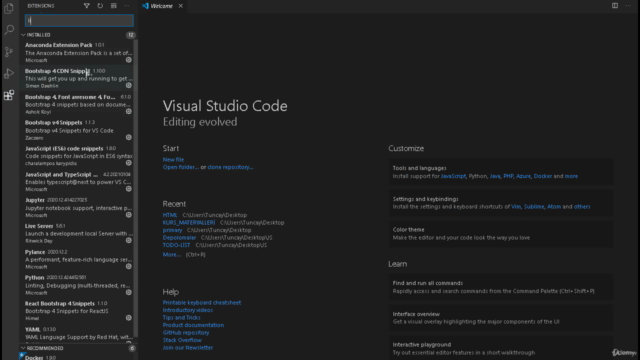Open editor more actions ellipsis
This screenshot has height=360, width=640.
coord(628,6)
